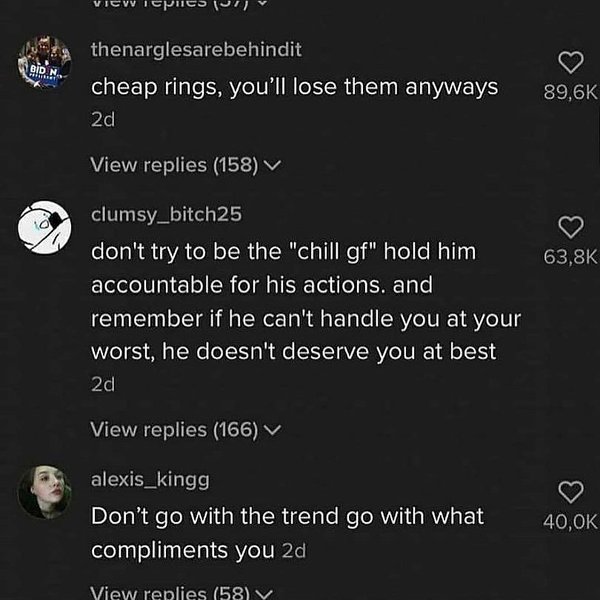
Task: Tap the "Don't go with the trend" comment
Action: 287,532
